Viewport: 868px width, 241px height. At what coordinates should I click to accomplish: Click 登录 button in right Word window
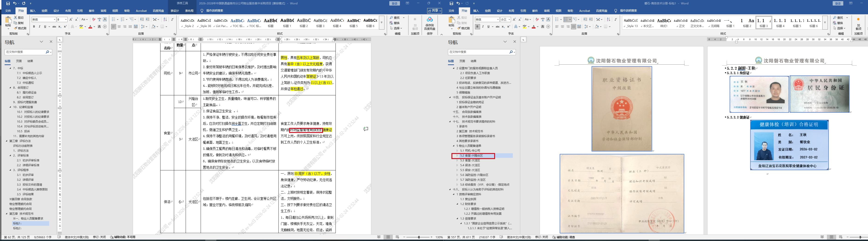coord(838,3)
